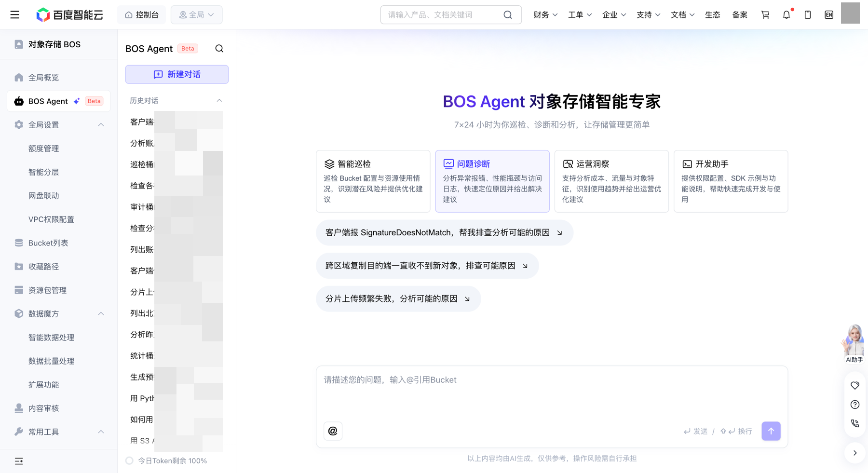Screen dimensions: 868x473
Task: Choose the SignatureDoesNotMatch suggestion
Action: pos(444,233)
